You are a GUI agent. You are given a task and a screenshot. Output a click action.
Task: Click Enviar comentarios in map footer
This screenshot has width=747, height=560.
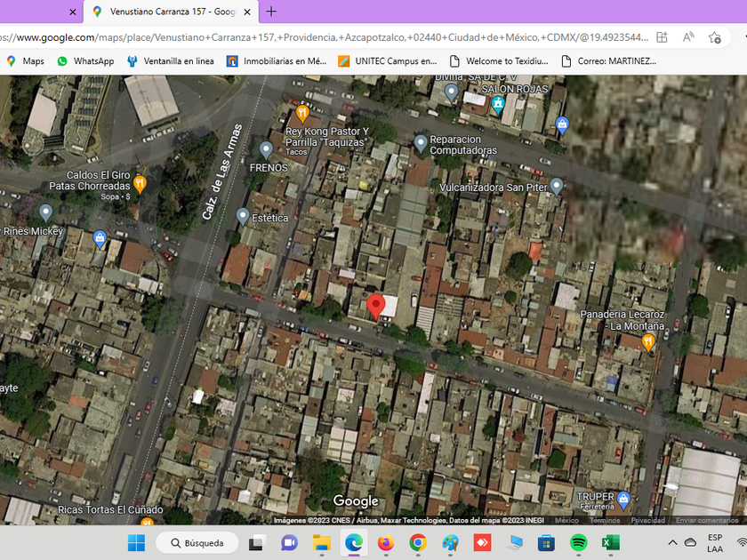pos(706,520)
